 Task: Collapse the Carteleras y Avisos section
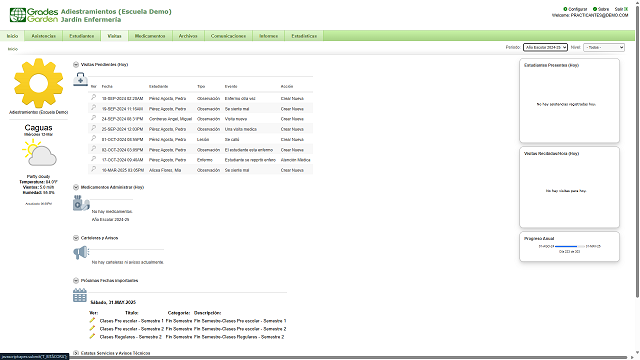[x=76, y=238]
